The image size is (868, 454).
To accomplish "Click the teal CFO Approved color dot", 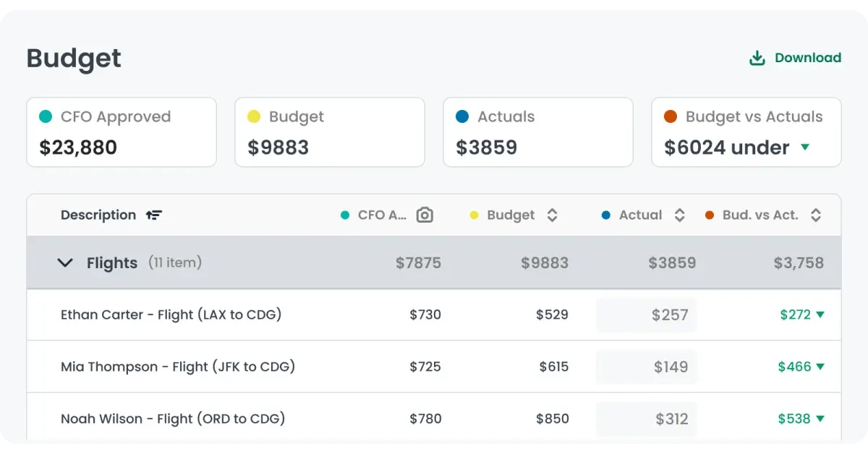I will click(46, 116).
